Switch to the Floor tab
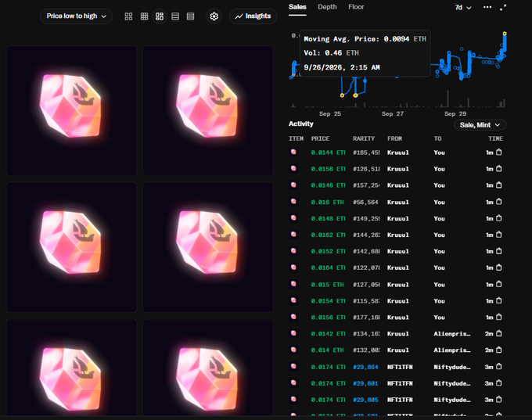The height and width of the screenshot is (420, 532). [356, 7]
